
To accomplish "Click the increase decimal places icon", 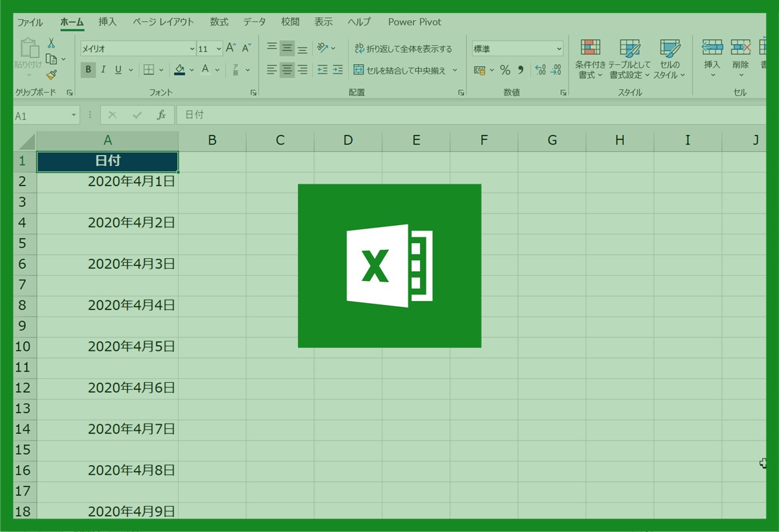I will [x=539, y=70].
